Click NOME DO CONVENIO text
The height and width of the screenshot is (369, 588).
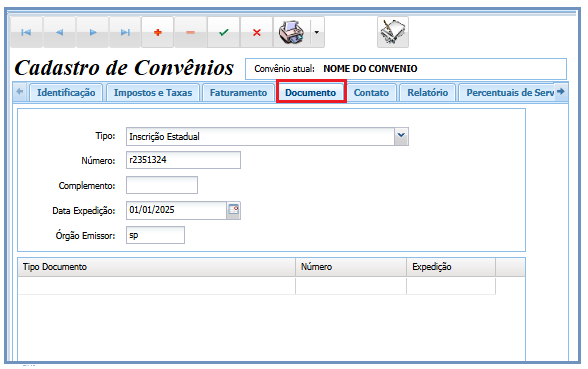click(370, 69)
